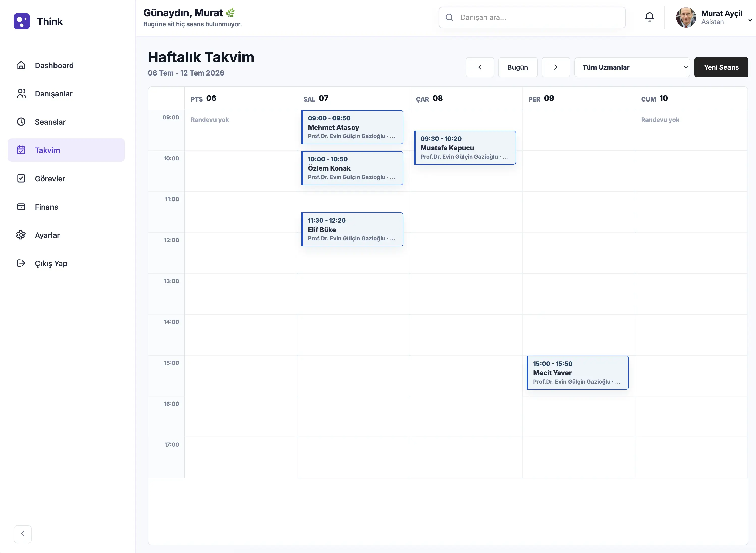
Task: Open the Dashboard menu item
Action: pos(66,65)
